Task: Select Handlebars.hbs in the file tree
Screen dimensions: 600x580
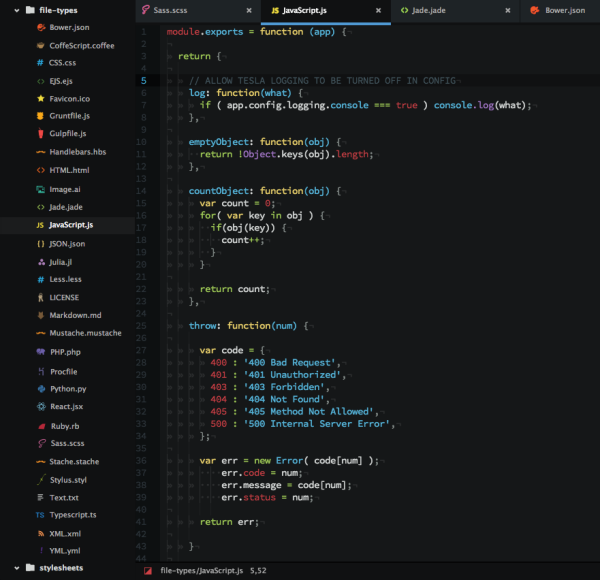Action: 79,152
